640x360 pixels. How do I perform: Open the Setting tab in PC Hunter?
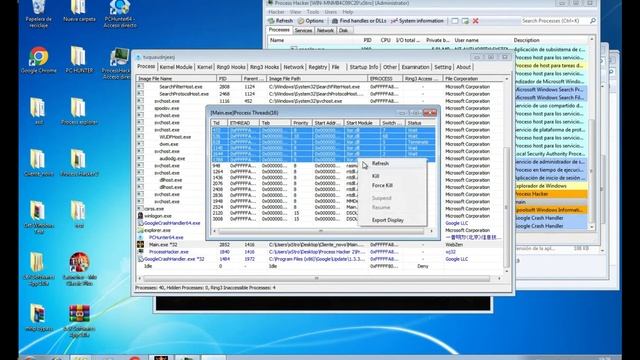tap(442, 67)
